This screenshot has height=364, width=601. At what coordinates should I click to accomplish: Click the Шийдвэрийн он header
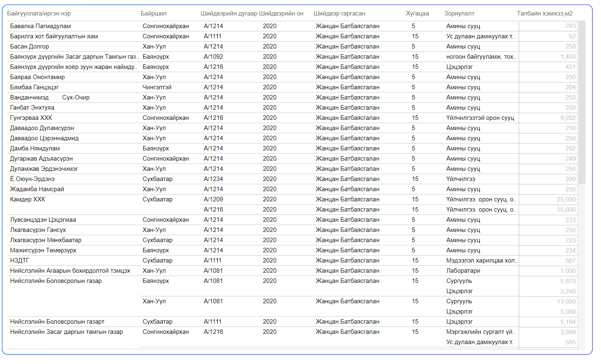281,13
